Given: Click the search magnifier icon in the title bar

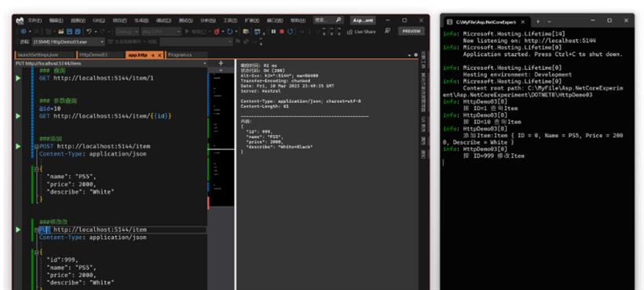Looking at the screenshot, I should pyautogui.click(x=338, y=20).
